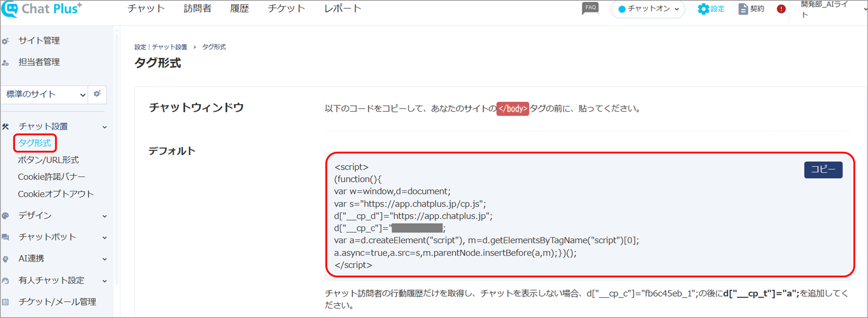Viewport: 868px width, 318px height.
Task: Click the デフォルト section label
Action: point(172,151)
